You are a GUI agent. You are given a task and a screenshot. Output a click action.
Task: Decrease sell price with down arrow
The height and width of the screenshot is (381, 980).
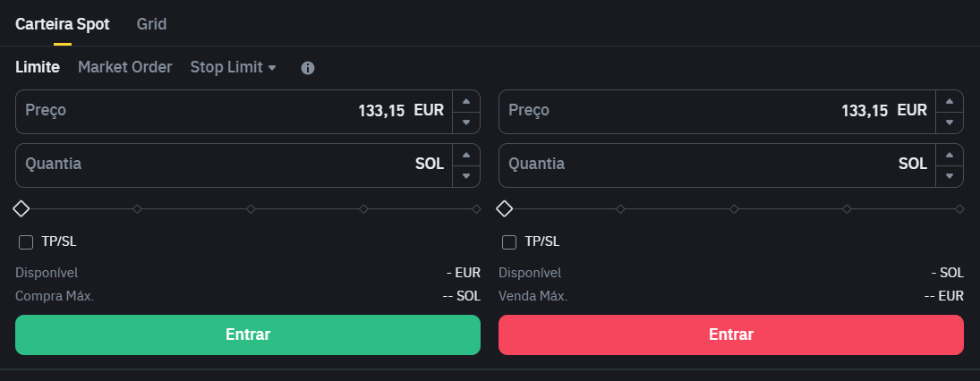click(x=950, y=123)
